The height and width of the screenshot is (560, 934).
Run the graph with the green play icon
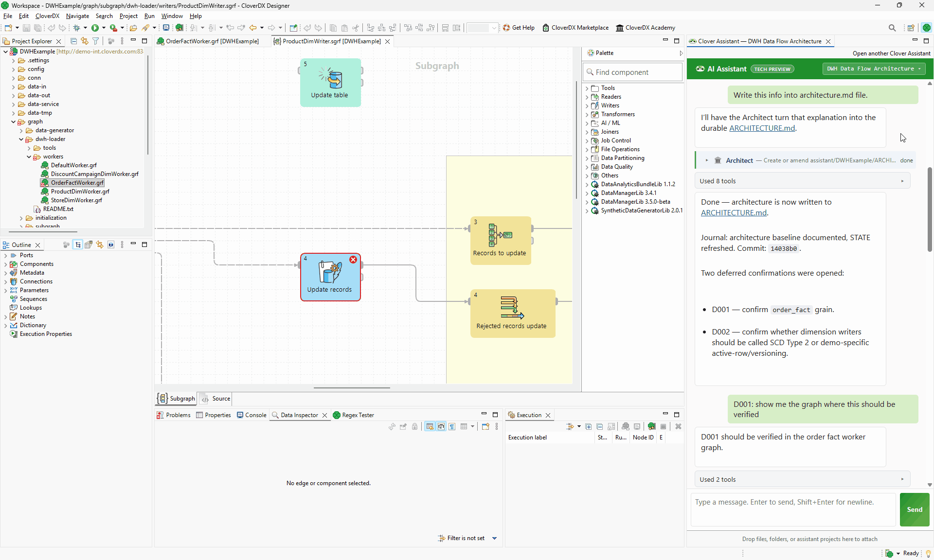(x=95, y=28)
